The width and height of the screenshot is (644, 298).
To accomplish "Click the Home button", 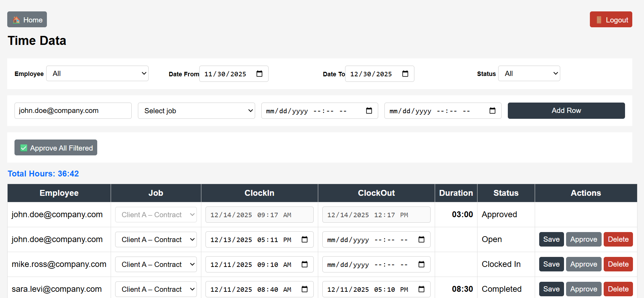I will pyautogui.click(x=27, y=20).
